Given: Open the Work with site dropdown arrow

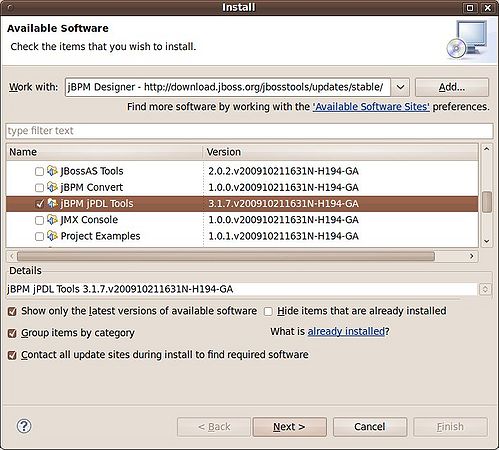Looking at the screenshot, I should [400, 87].
